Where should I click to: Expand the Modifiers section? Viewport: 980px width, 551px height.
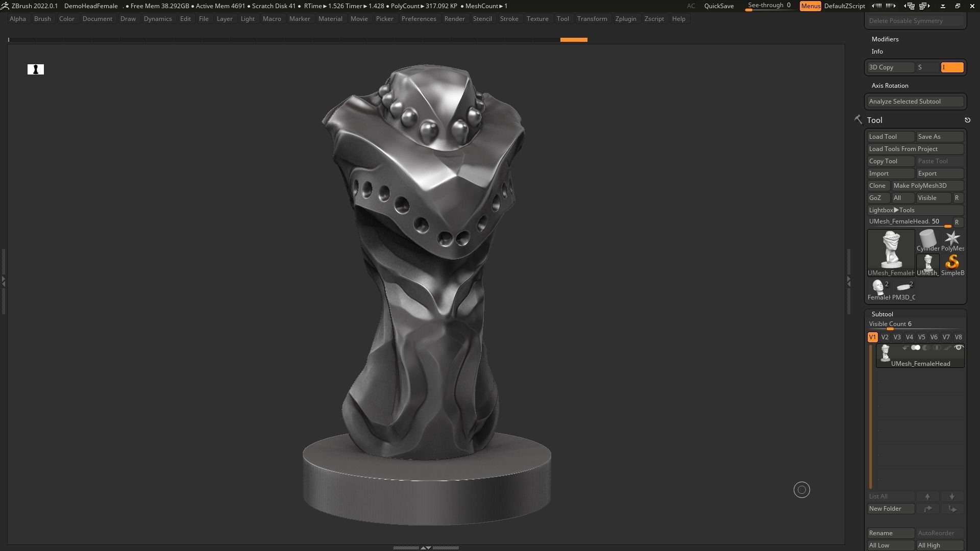tap(885, 39)
